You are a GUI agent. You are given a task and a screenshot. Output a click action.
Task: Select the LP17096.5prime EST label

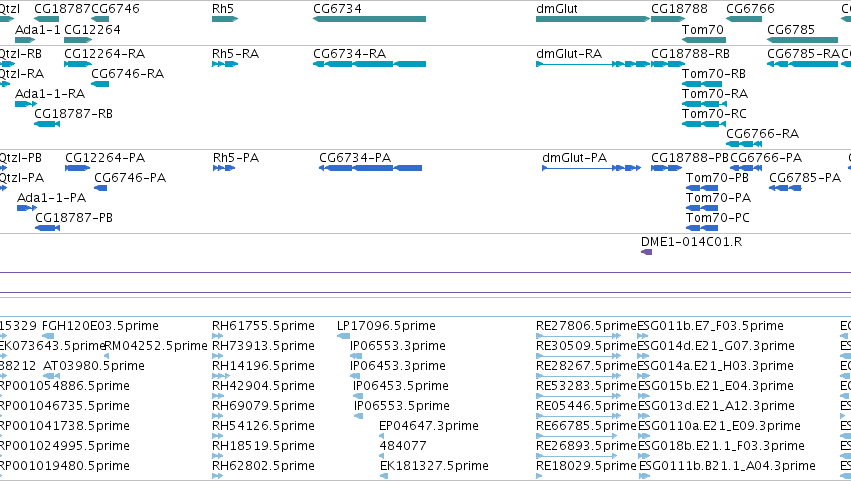pos(386,326)
